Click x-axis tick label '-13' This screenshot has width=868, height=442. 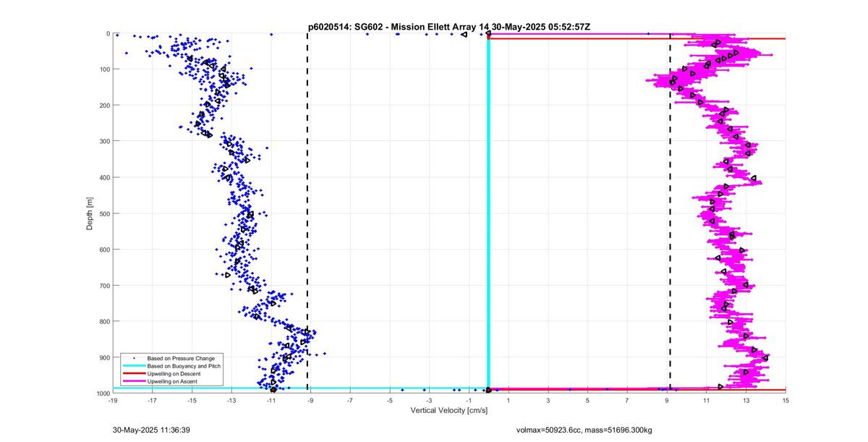tap(231, 400)
